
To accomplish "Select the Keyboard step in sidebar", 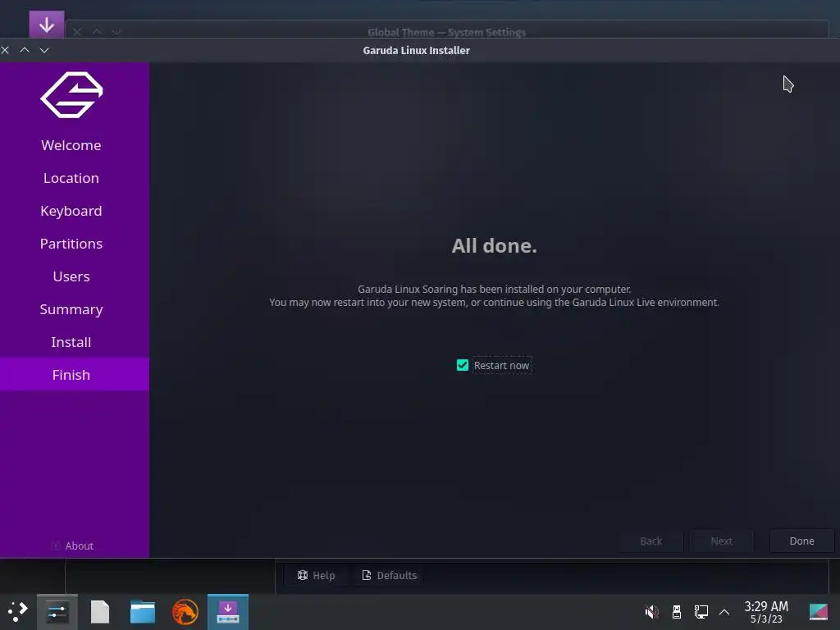I will point(71,211).
